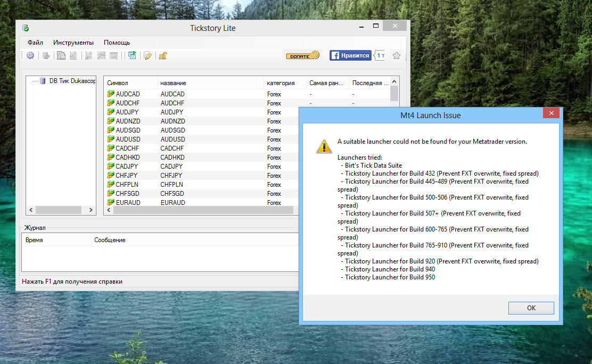The image size is (592, 364).
Task: Click the Время journal column header
Action: point(56,240)
